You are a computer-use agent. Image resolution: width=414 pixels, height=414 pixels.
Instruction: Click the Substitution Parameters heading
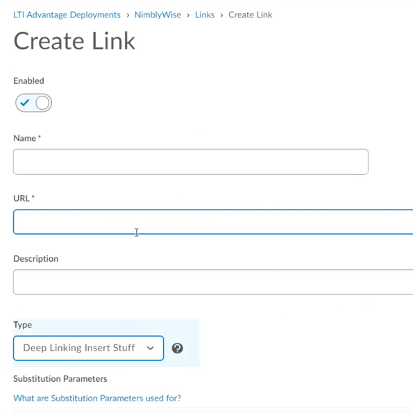coord(60,379)
